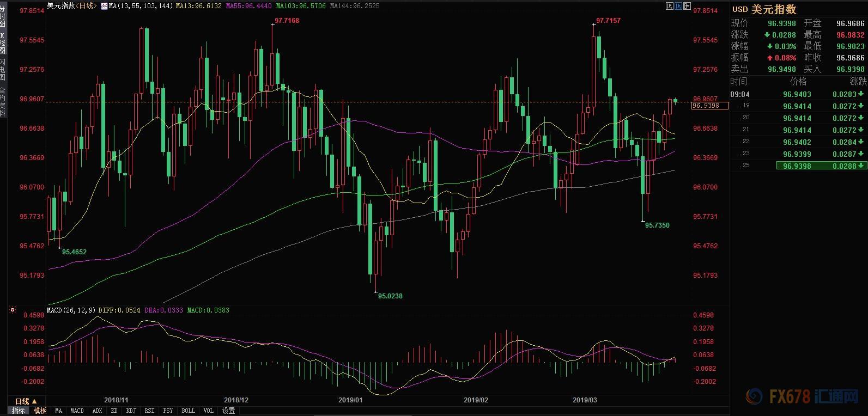
Task: Click the first chart-tool icon at top right
Action: (670, 6)
